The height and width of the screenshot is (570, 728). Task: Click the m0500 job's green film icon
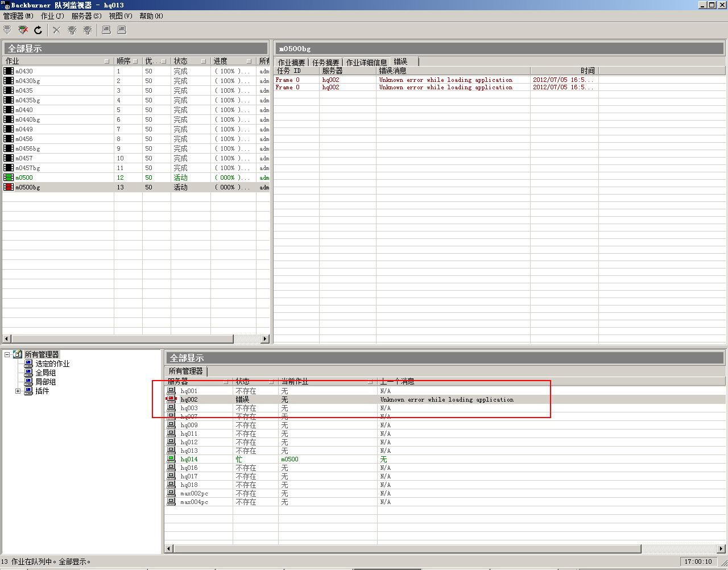[9, 177]
